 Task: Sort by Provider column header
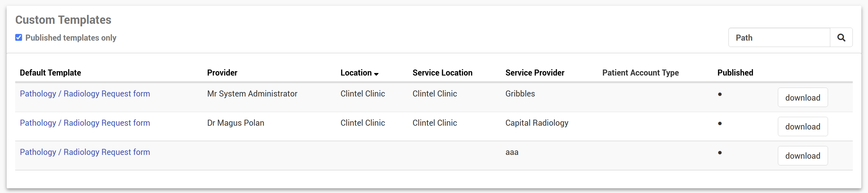[x=222, y=73]
